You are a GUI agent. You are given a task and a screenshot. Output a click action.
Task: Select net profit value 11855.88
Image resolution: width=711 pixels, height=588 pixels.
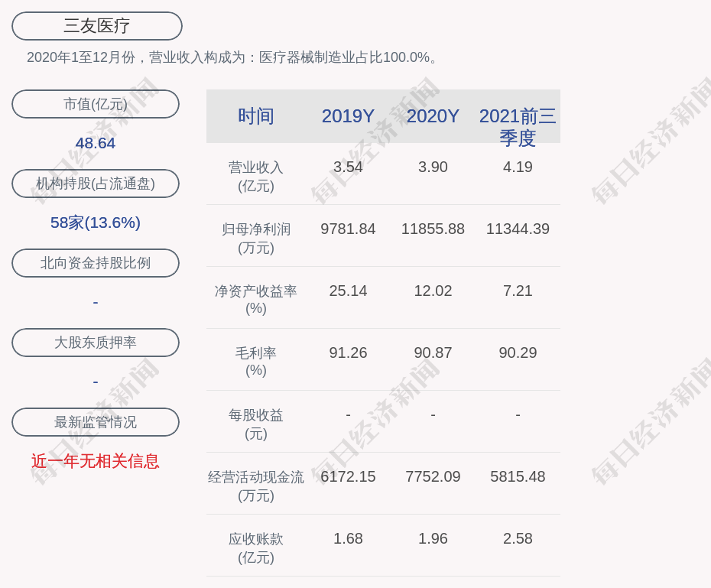point(433,229)
